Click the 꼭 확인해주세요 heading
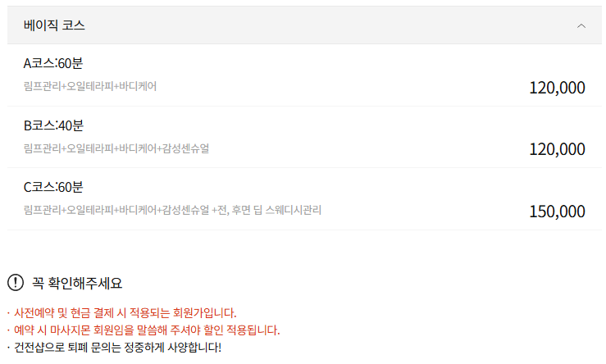This screenshot has height=364, width=606. (x=77, y=283)
